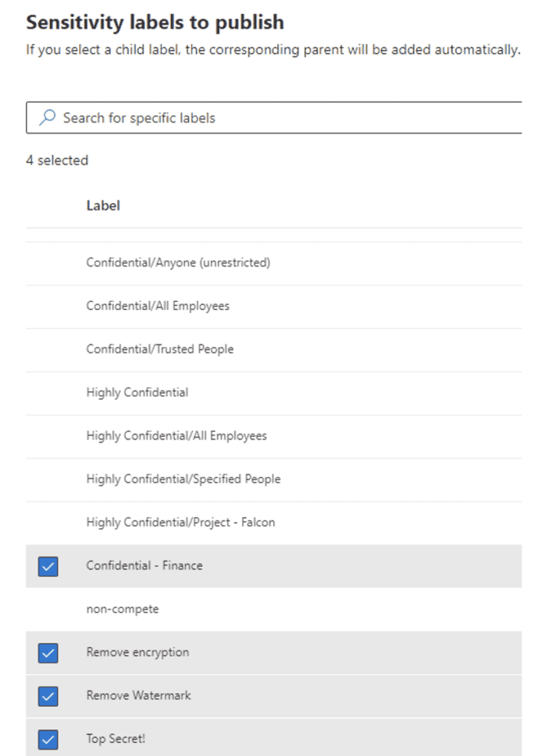The height and width of the screenshot is (756, 551).
Task: Select the non-compete label row
Action: [274, 609]
